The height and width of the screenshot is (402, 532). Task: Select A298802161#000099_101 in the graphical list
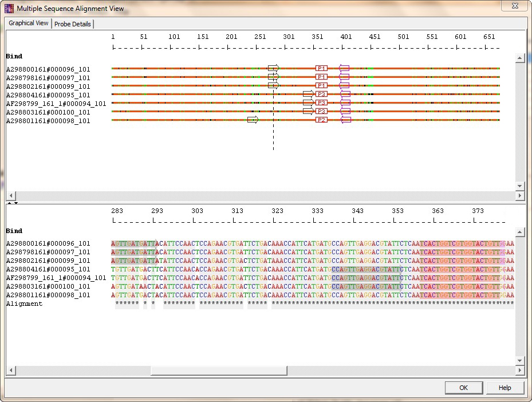(48, 86)
